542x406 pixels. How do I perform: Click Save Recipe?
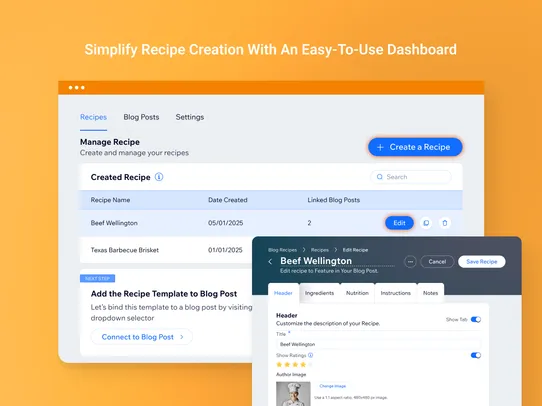tap(482, 262)
